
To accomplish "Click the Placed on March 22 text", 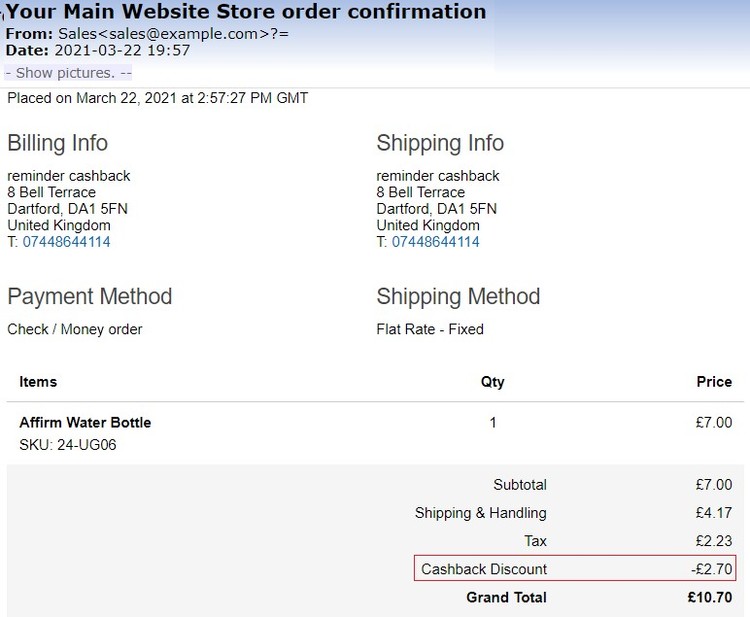I will 158,98.
